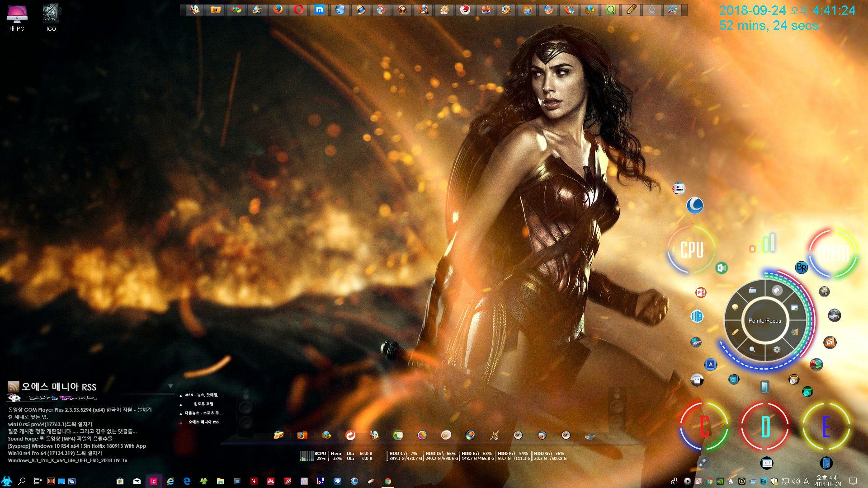Open the pencil tool in top dock

tap(632, 9)
